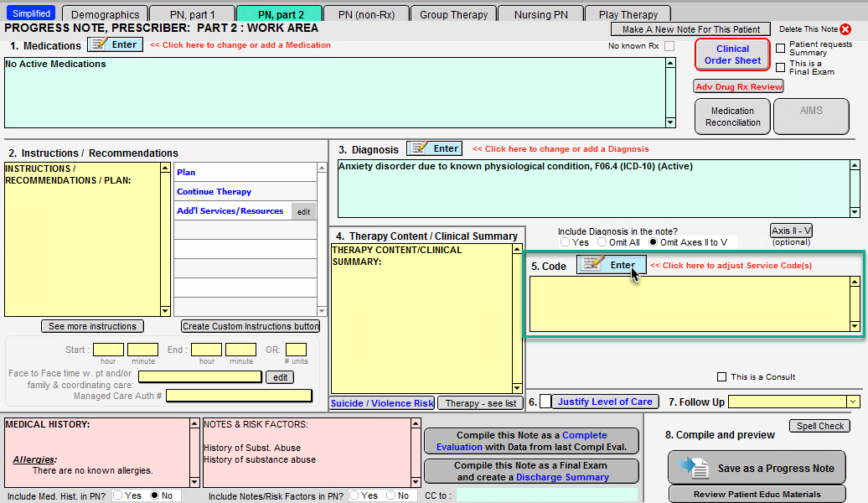Image resolution: width=868 pixels, height=503 pixels.
Task: Click the Code Enter pencil button
Action: click(x=611, y=265)
